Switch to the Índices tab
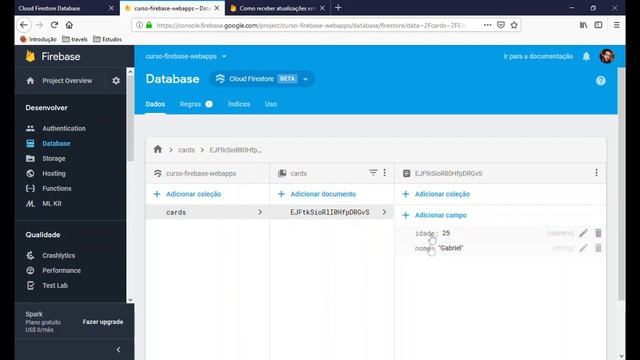This screenshot has width=640, height=360. [x=239, y=104]
